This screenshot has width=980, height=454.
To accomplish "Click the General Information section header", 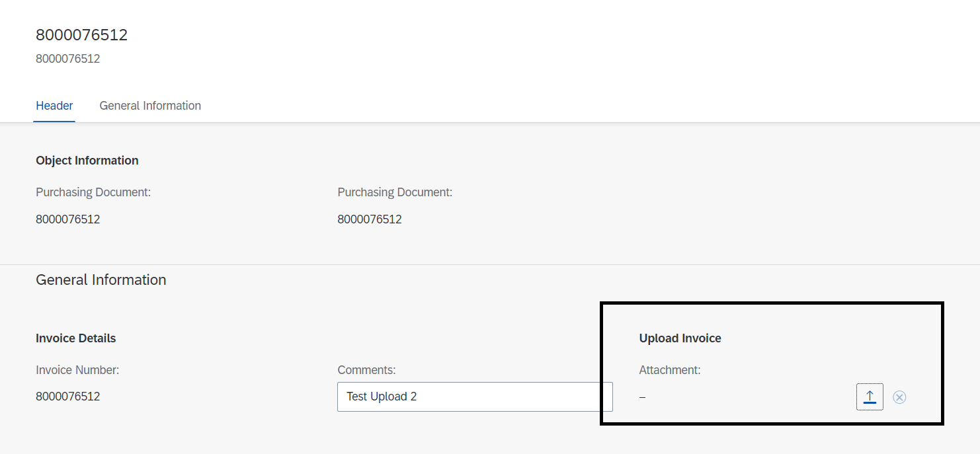I will click(101, 280).
